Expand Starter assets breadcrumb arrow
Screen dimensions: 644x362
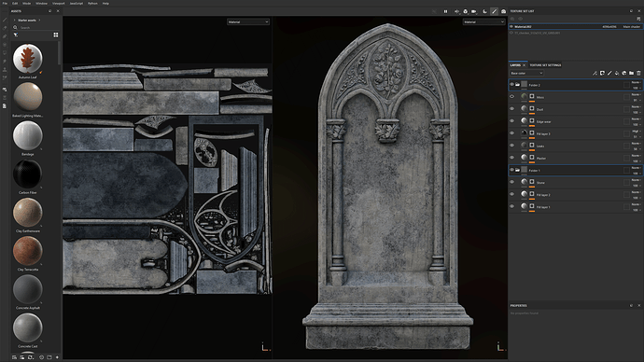pyautogui.click(x=39, y=21)
